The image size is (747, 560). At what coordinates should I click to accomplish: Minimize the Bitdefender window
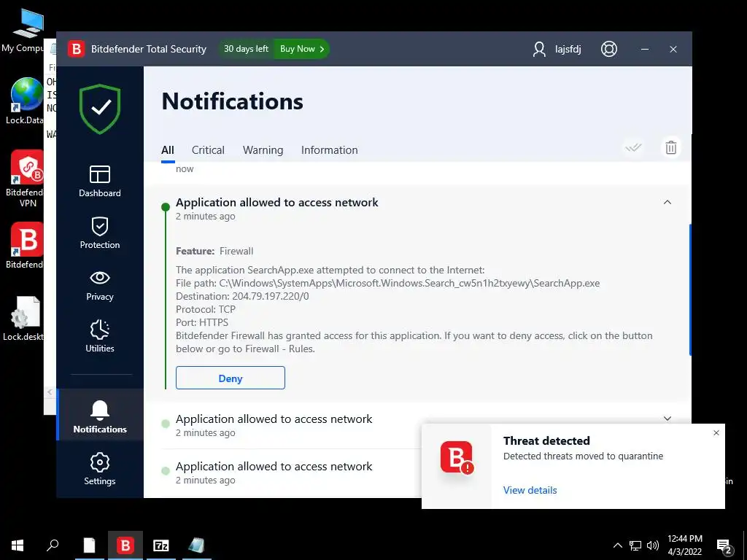click(x=645, y=49)
